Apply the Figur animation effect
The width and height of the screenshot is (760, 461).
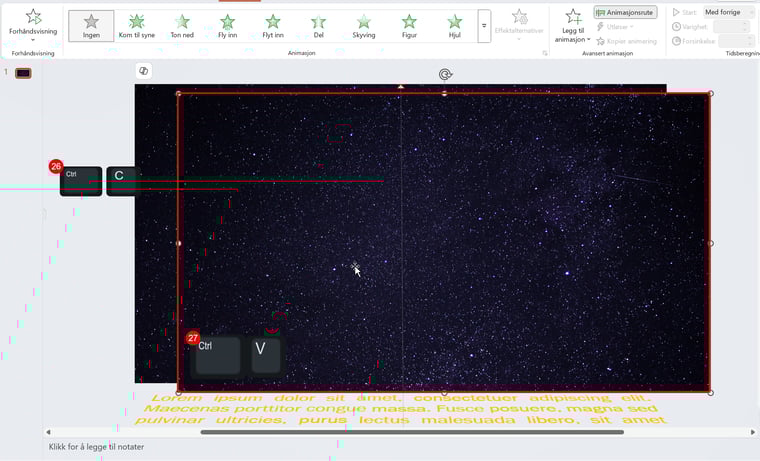(409, 26)
